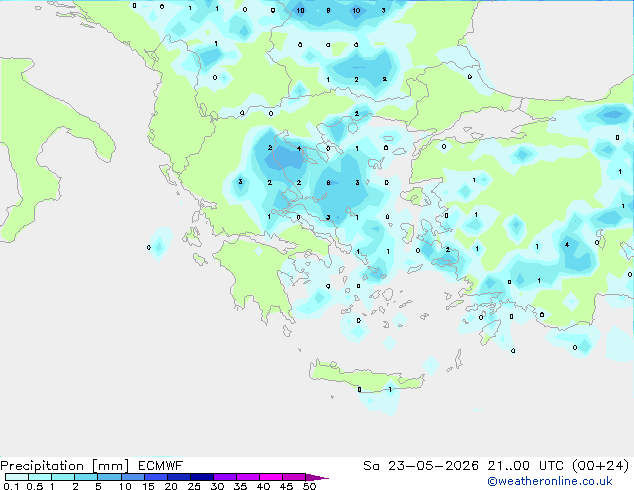This screenshot has width=634, height=490.
Task: Open the weatheronline.co.uk copyright link
Action: pyautogui.click(x=549, y=481)
